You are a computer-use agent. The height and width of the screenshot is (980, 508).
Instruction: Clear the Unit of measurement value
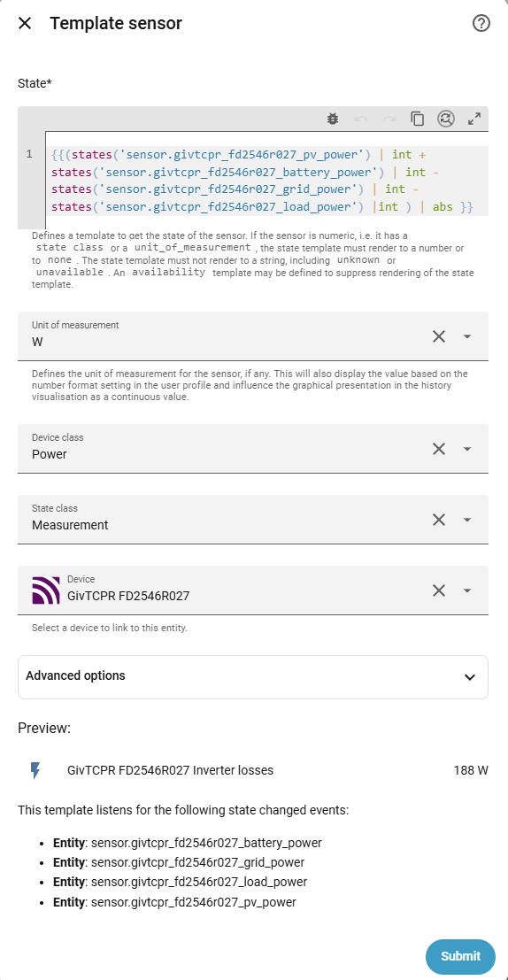439,336
